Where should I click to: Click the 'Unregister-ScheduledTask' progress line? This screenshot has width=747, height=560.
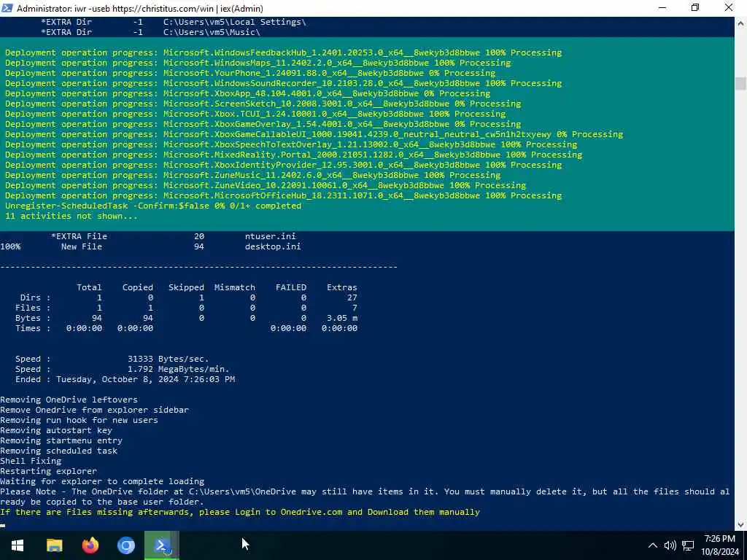(153, 206)
